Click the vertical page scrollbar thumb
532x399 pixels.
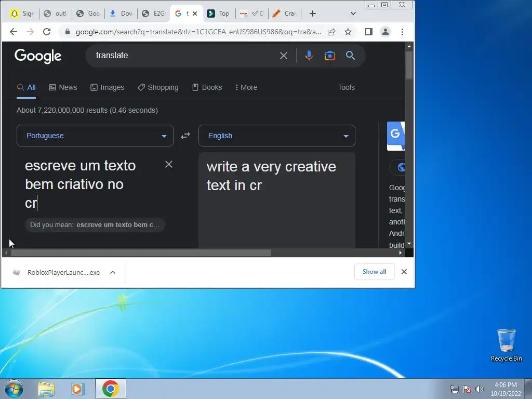(409, 65)
